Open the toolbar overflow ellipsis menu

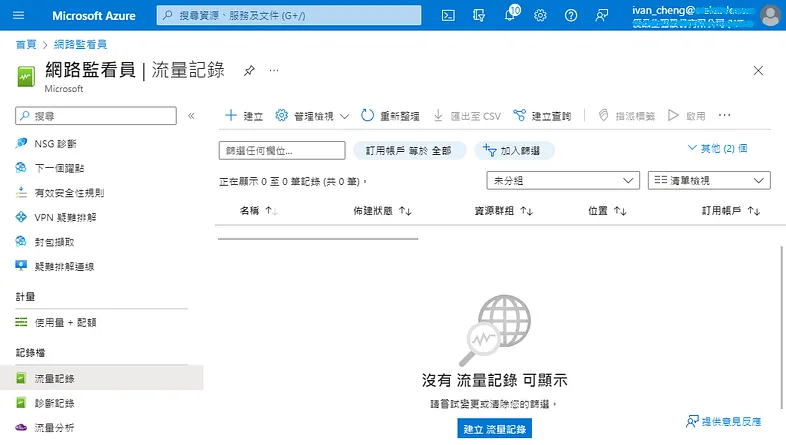(724, 115)
